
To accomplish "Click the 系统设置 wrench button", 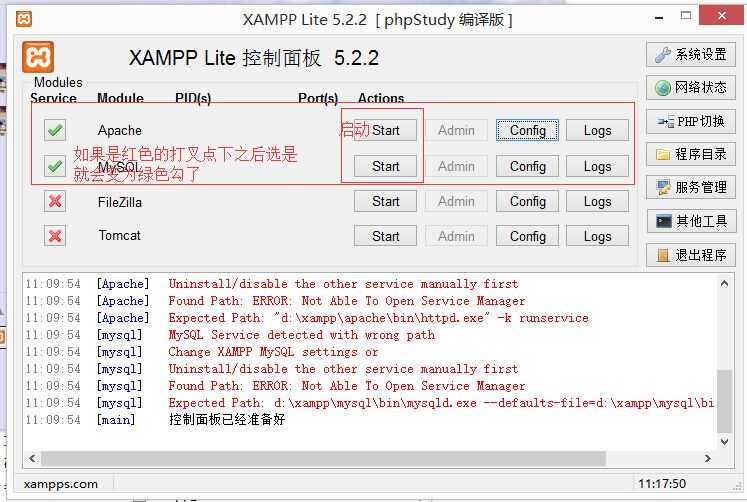I will 691,54.
